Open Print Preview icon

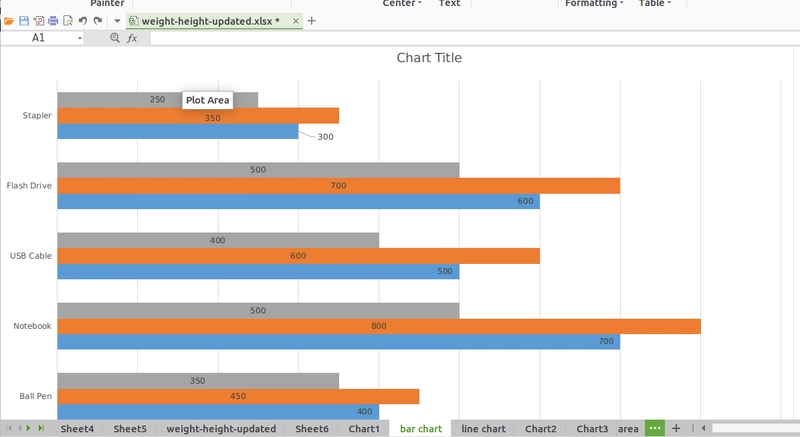(67, 21)
